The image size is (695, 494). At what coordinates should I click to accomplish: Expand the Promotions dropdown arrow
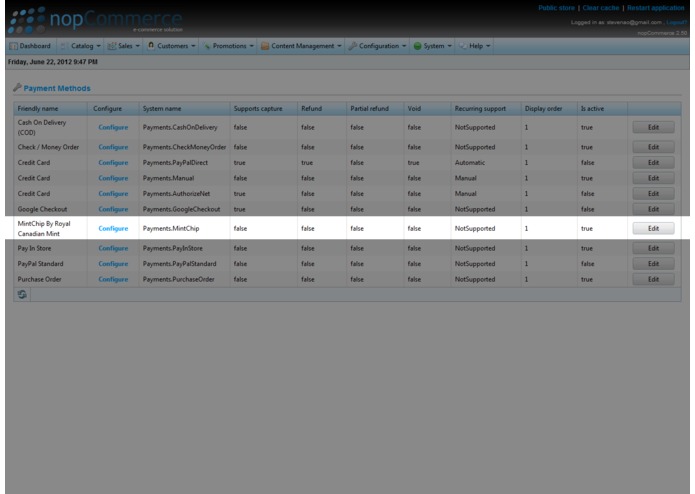click(251, 46)
